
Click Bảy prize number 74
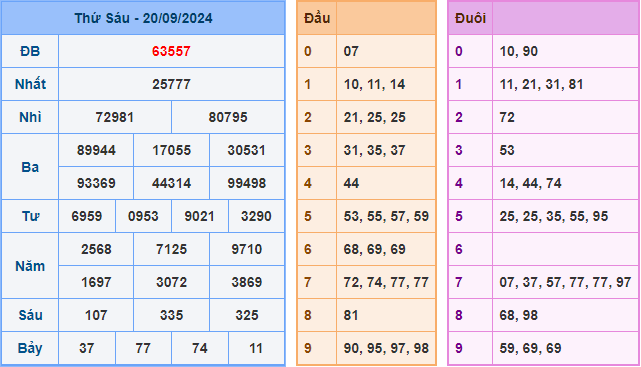pos(199,348)
